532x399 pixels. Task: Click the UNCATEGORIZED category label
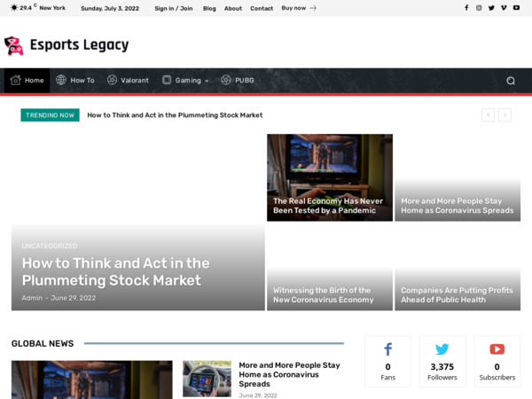[50, 246]
